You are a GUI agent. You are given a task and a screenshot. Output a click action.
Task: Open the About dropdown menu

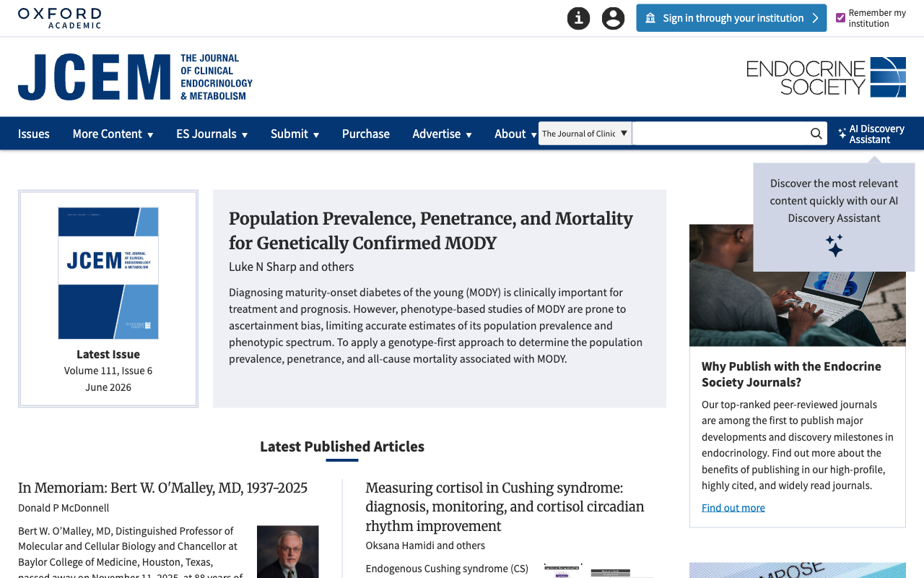point(515,134)
